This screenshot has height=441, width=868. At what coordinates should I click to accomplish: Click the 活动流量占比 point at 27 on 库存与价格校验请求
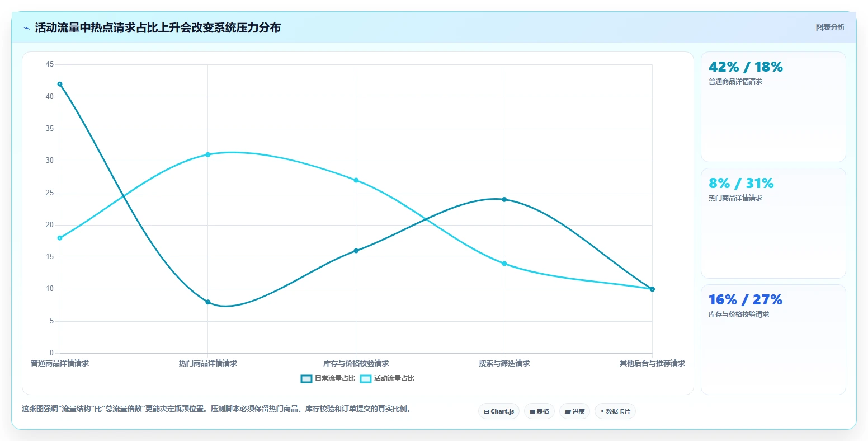(x=356, y=180)
